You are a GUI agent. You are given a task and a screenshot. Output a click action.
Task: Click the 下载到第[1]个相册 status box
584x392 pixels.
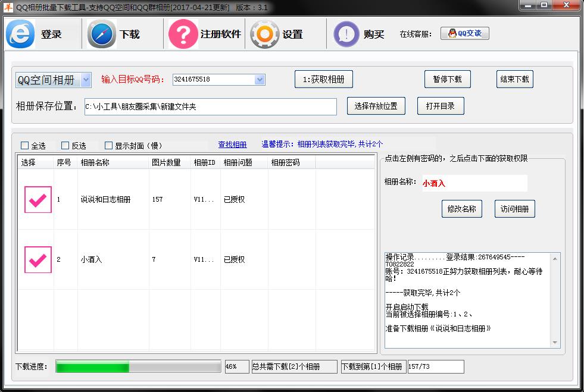[x=374, y=366]
